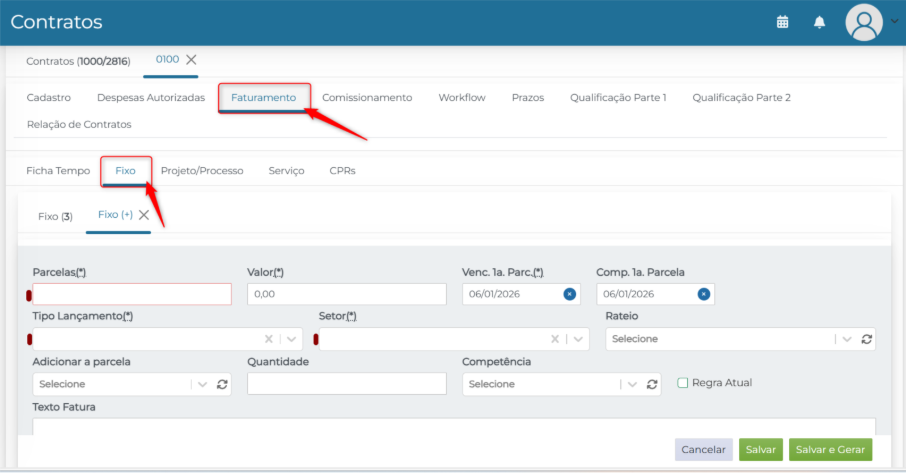This screenshot has width=906, height=474.
Task: Expand the Setor dropdown arrow
Action: pos(578,339)
